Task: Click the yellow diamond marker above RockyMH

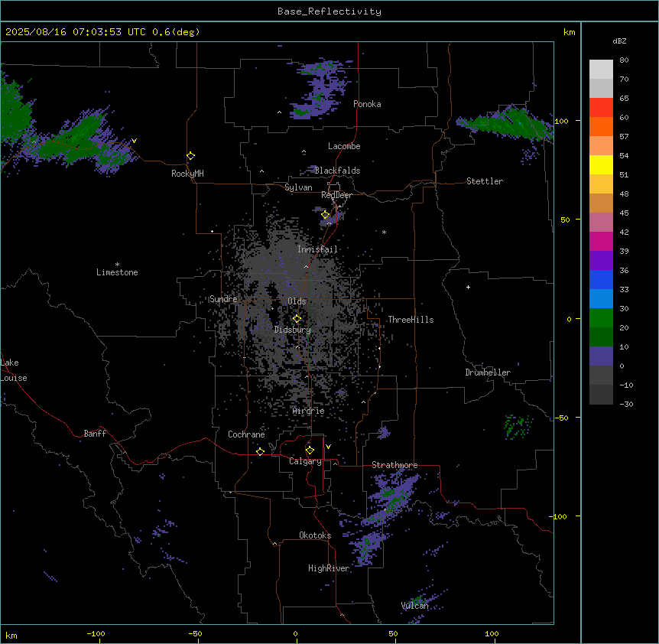Action: tap(190, 156)
